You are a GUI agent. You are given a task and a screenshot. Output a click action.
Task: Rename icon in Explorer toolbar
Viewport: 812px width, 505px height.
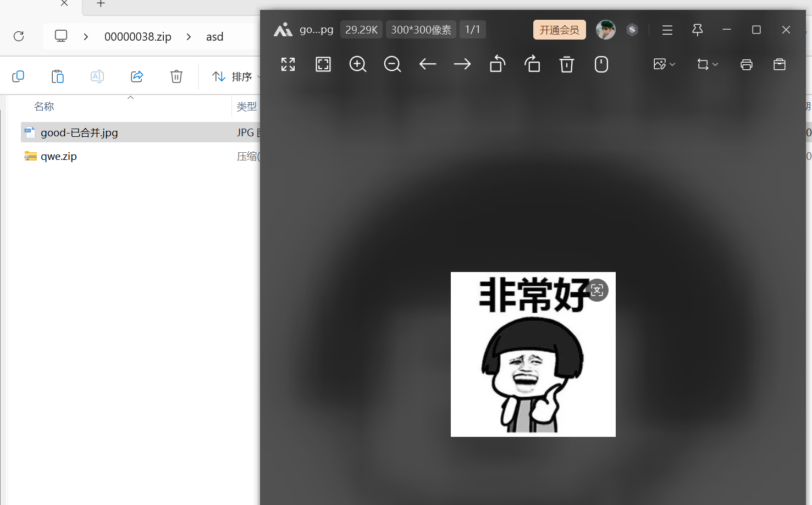click(97, 76)
